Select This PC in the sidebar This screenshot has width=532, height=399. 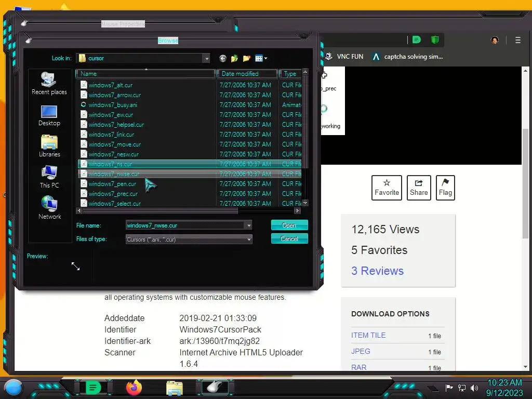pos(49,177)
